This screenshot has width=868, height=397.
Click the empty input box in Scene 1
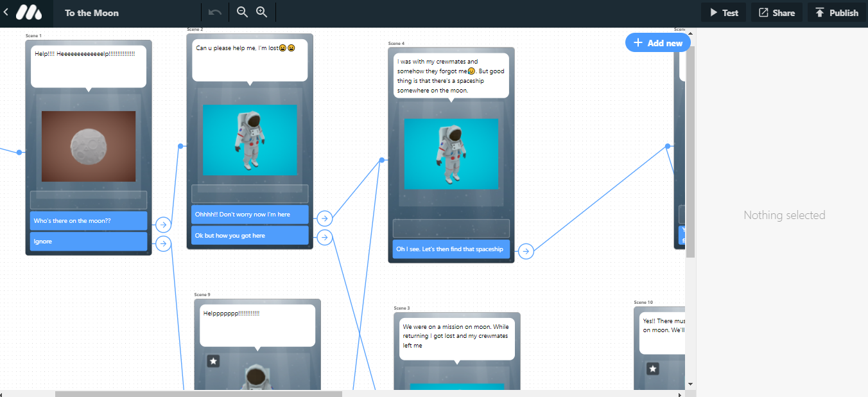(89, 200)
